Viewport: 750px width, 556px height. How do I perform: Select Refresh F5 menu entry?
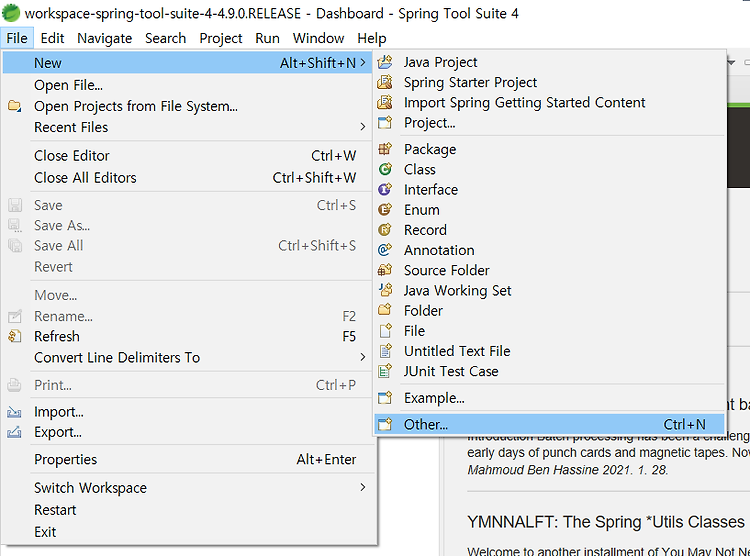(x=189, y=336)
